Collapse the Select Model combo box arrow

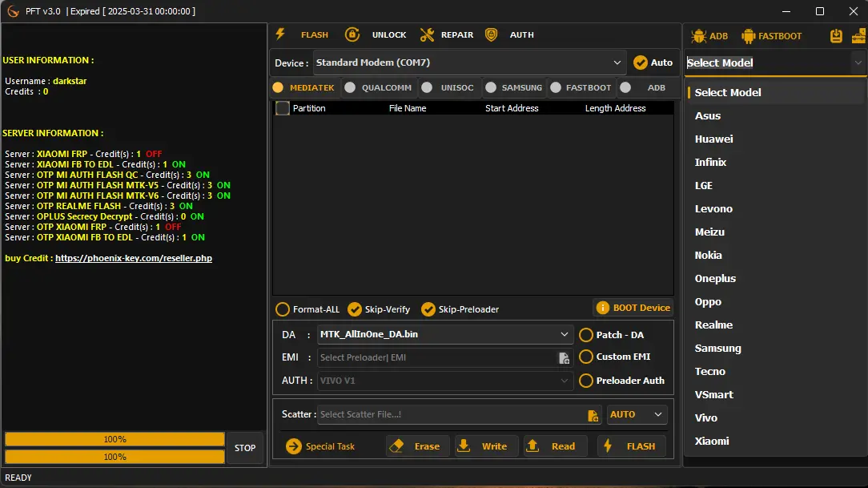click(858, 63)
